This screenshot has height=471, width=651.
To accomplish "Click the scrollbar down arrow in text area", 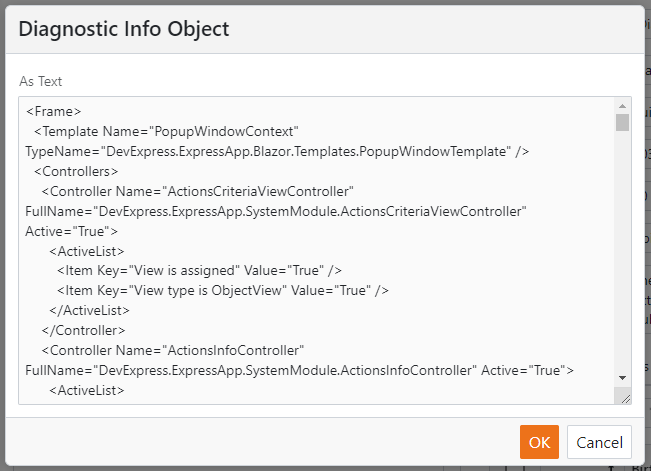I will (622, 378).
